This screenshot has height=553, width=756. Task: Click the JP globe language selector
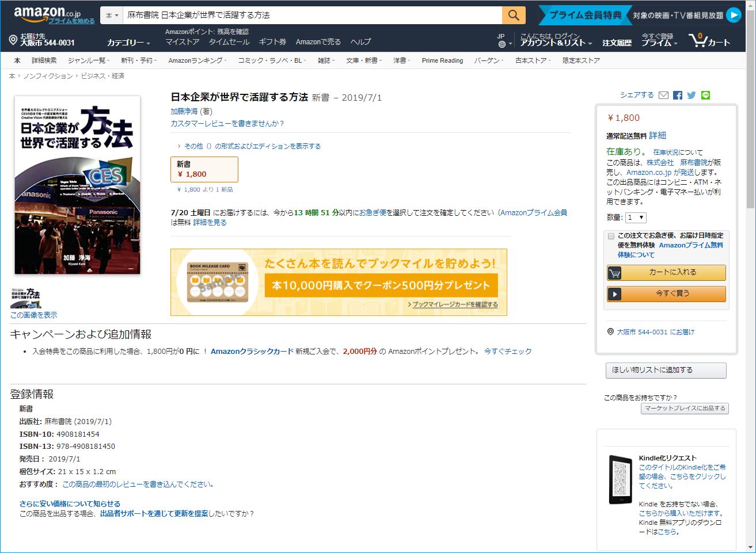point(503,41)
